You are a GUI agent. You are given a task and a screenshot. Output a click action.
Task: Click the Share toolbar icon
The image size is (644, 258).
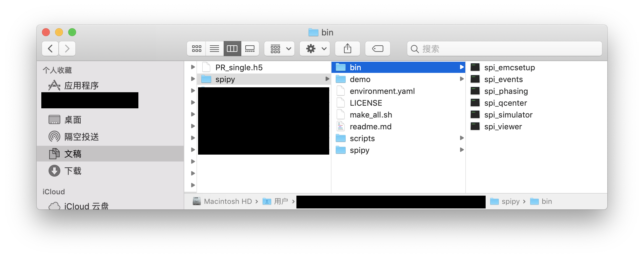[348, 49]
